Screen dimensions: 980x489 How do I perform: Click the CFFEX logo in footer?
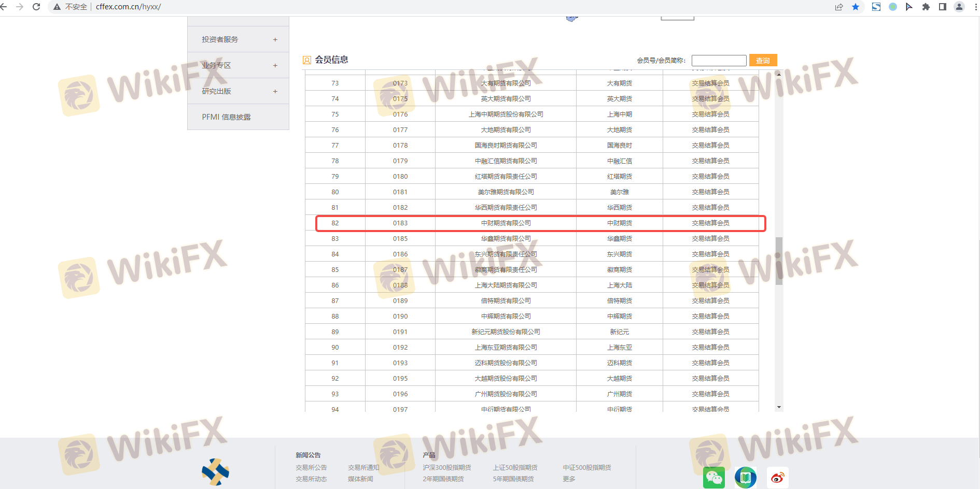coord(215,472)
